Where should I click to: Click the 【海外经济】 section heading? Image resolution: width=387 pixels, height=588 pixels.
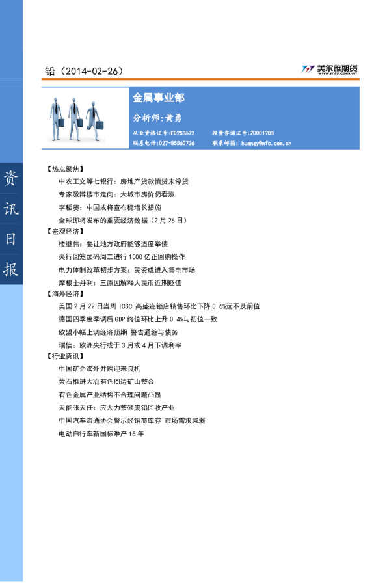coord(66,293)
